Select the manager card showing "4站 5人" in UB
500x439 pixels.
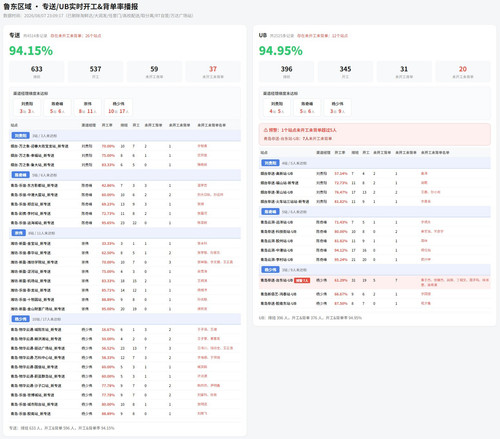[277, 108]
